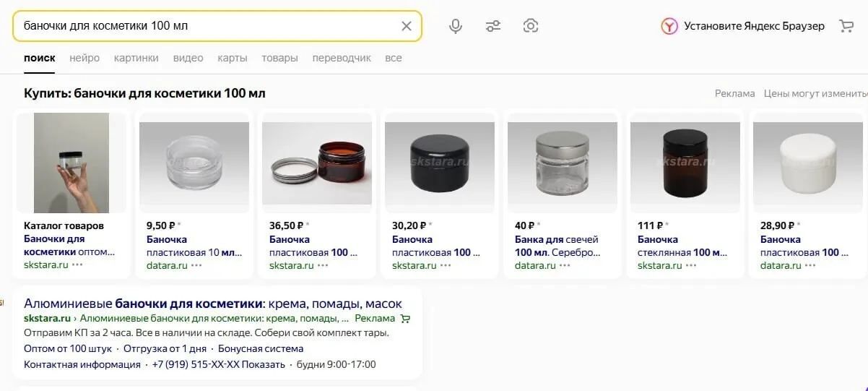868x391 pixels.
Task: Open the 28,90 ₽ Баночка пластиковая link
Action: (x=804, y=246)
